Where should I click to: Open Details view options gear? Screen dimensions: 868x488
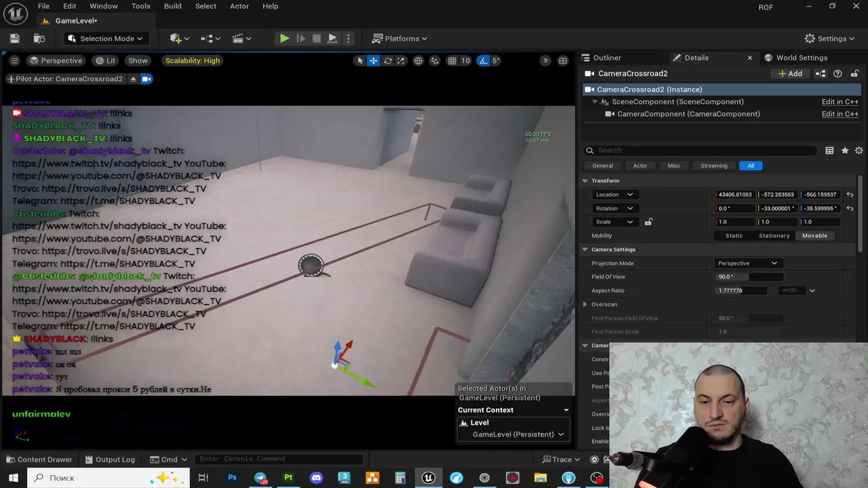click(x=859, y=150)
